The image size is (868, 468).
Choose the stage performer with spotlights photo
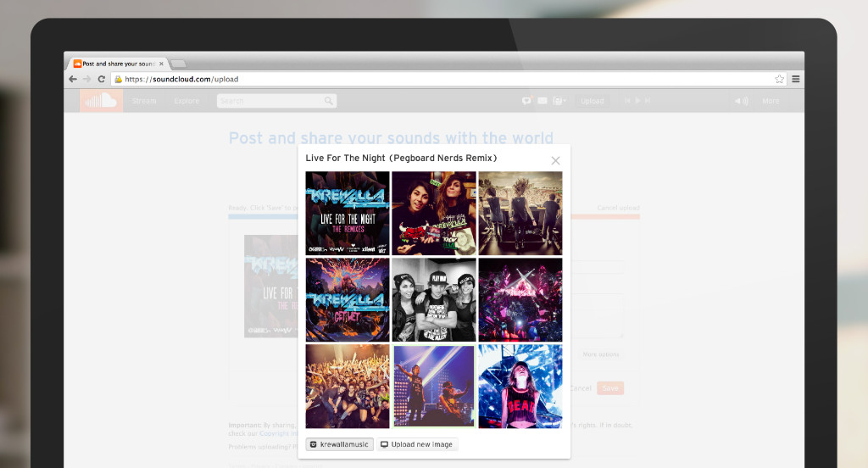coord(434,386)
